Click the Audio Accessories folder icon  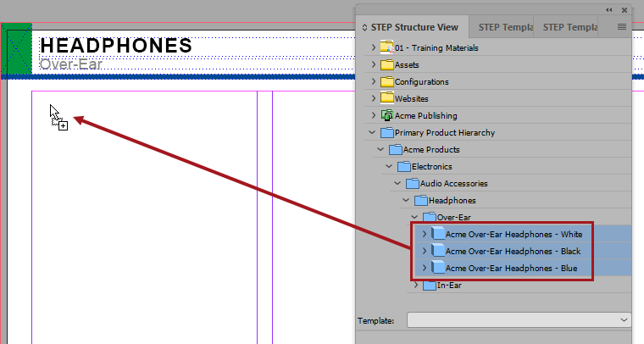[413, 184]
